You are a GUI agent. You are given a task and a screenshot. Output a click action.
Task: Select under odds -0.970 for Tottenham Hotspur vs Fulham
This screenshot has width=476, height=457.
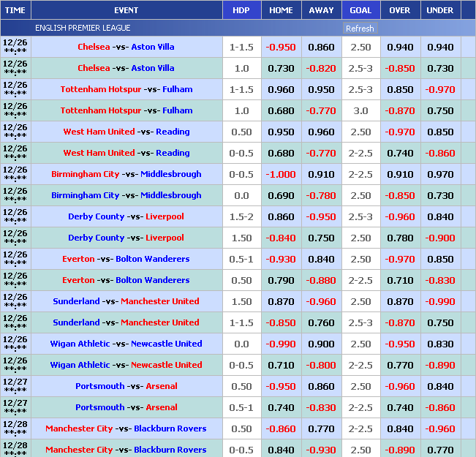(x=440, y=89)
